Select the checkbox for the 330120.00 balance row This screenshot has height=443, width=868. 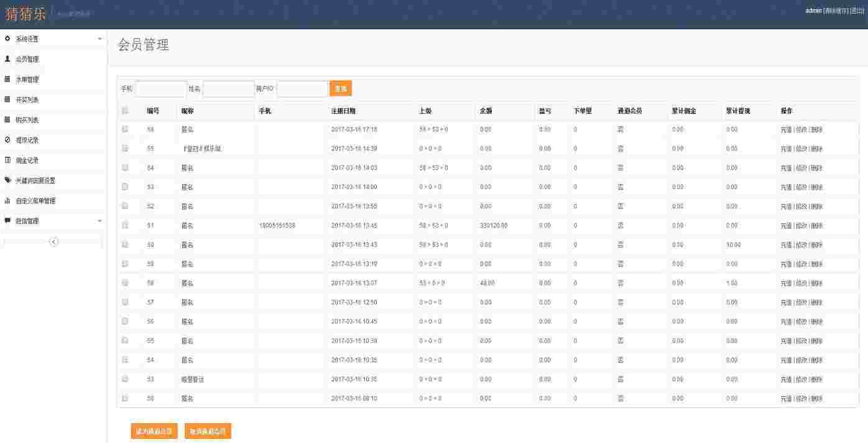[125, 225]
